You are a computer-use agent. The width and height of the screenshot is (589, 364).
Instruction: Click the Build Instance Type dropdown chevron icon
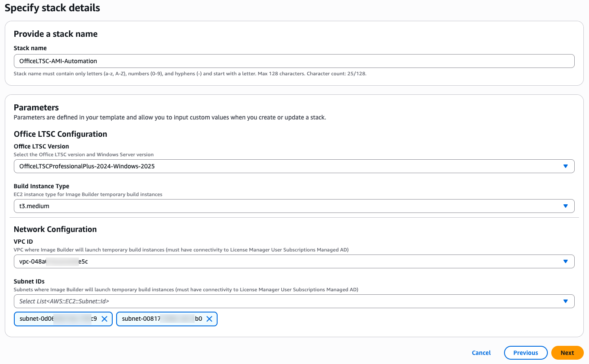[566, 206]
